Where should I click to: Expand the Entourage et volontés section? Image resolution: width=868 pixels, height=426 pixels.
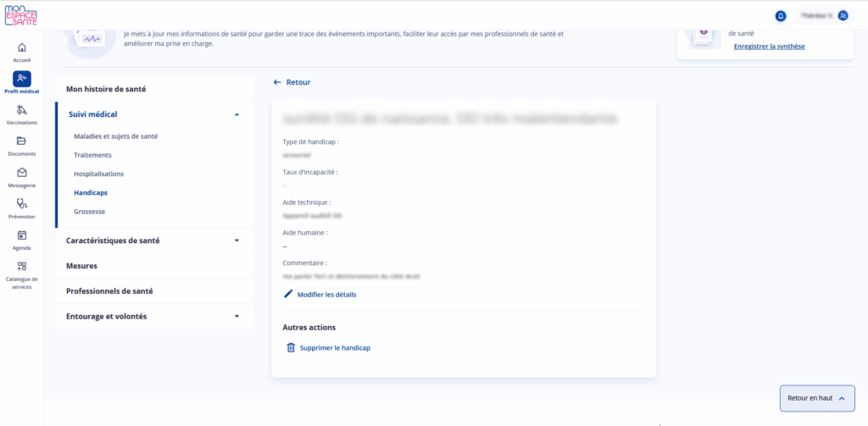(236, 317)
